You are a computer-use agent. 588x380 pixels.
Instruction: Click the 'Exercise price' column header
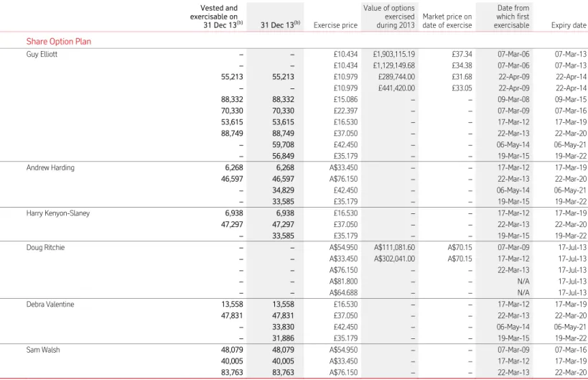335,25
